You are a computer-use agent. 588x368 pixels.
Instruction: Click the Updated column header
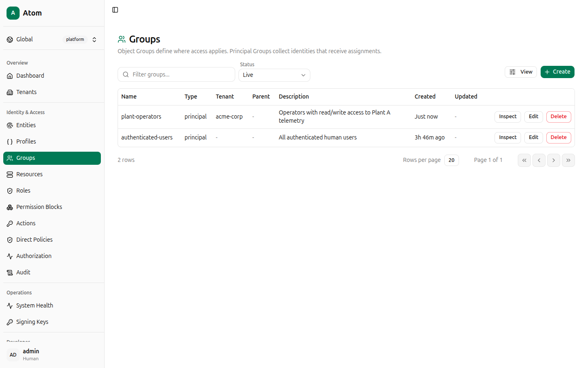point(466,97)
